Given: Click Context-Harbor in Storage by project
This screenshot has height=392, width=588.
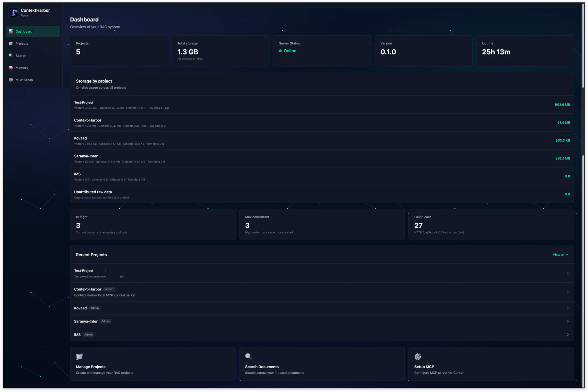Looking at the screenshot, I should point(88,120).
